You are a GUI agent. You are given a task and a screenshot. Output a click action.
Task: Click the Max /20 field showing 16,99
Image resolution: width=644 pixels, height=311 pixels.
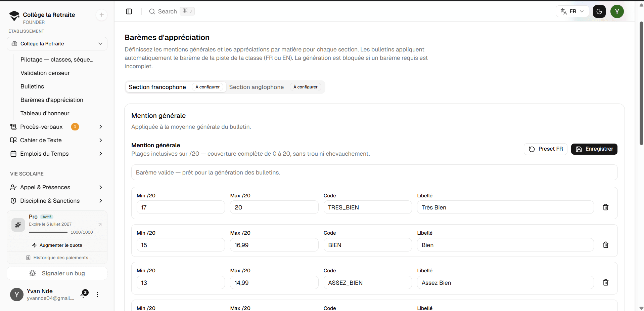[x=274, y=245]
